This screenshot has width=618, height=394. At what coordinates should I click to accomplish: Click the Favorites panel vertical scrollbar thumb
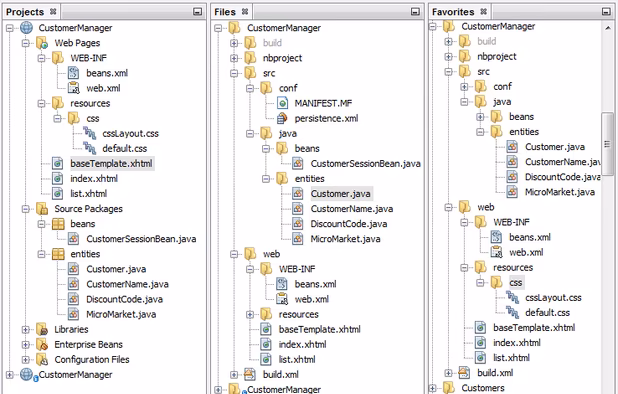[607, 144]
